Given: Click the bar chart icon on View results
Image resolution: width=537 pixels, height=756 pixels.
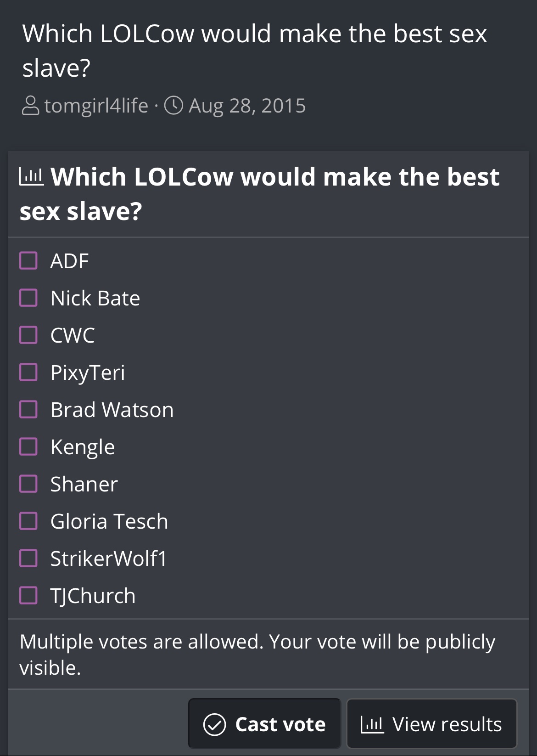Looking at the screenshot, I should [x=372, y=724].
